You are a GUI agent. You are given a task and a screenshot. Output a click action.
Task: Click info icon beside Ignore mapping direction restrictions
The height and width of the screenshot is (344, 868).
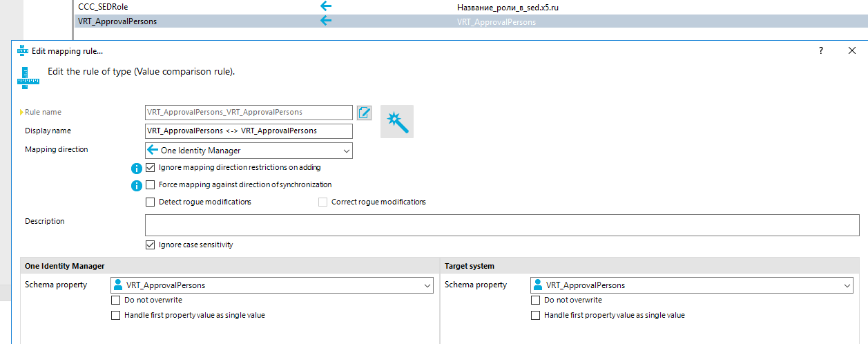coord(137,168)
